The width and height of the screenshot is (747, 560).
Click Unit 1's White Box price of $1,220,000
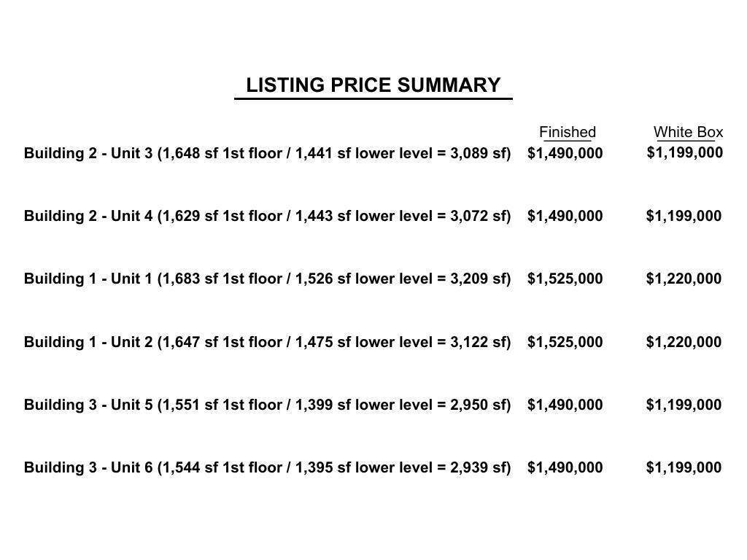(x=684, y=279)
